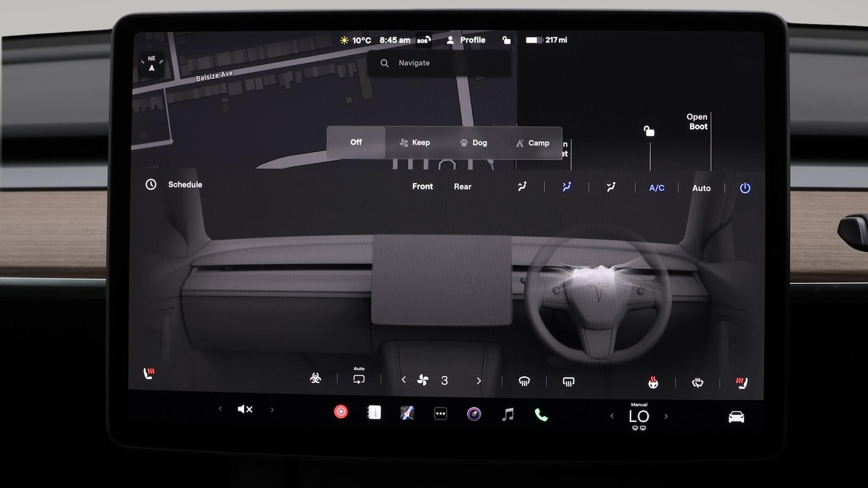
Task: Turn on the passenger heated seat
Action: coord(742,382)
